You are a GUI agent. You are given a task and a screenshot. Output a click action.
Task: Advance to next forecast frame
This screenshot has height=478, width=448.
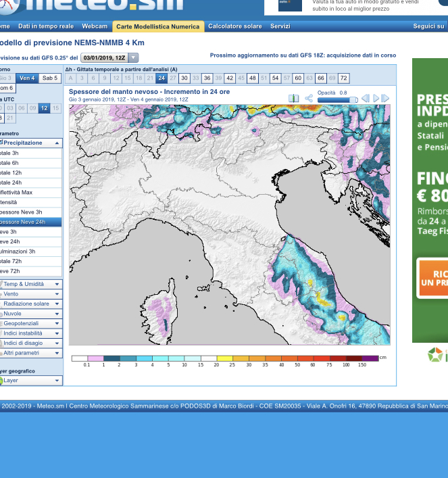pyautogui.click(x=385, y=99)
